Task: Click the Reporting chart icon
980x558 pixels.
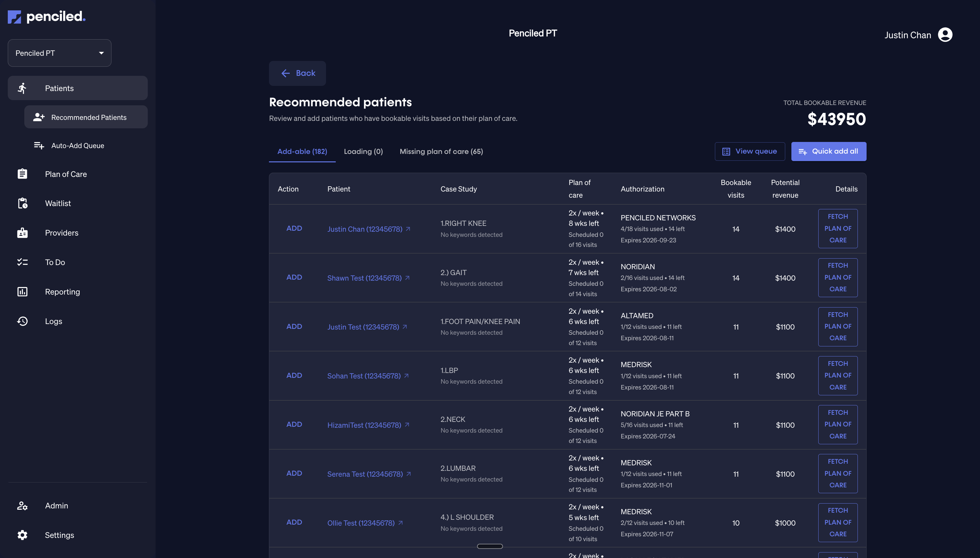Action: point(22,292)
